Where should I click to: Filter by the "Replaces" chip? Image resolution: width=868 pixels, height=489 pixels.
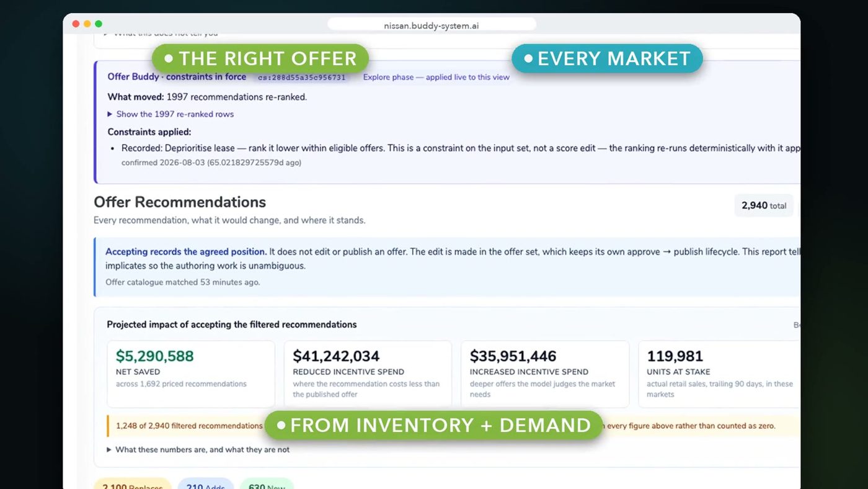pos(132,484)
